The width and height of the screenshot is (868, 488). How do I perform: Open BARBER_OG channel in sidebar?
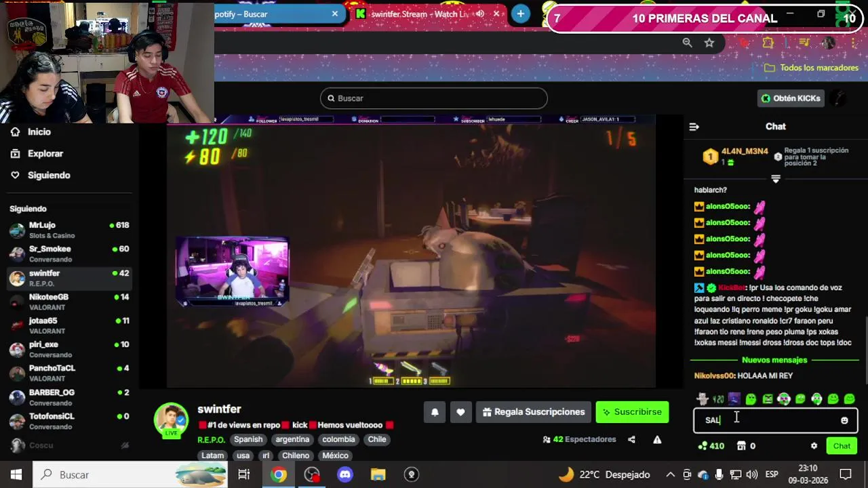coord(68,398)
